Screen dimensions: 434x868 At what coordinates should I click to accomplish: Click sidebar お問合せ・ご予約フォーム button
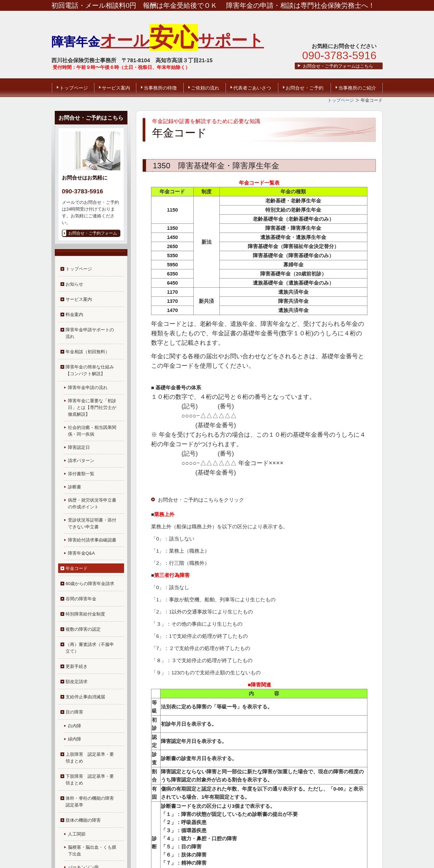pyautogui.click(x=91, y=233)
